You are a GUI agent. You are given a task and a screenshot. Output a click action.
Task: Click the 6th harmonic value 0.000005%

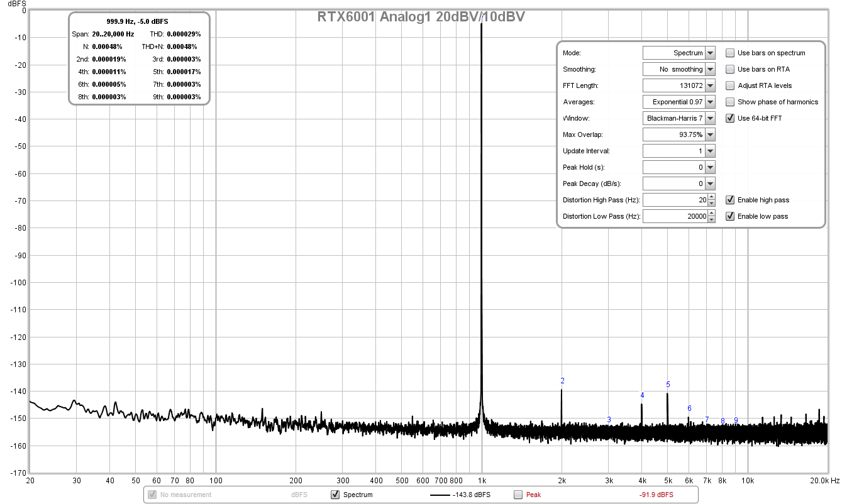[109, 84]
